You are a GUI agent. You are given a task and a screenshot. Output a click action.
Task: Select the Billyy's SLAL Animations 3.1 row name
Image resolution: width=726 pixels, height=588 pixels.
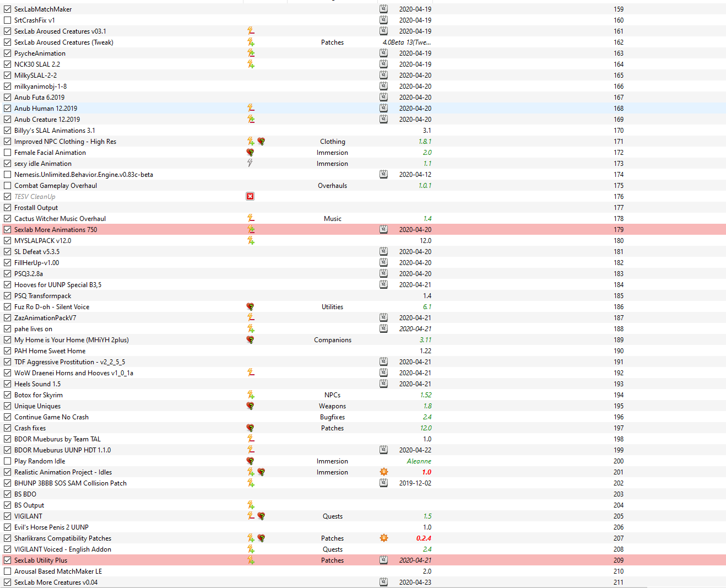[55, 131]
